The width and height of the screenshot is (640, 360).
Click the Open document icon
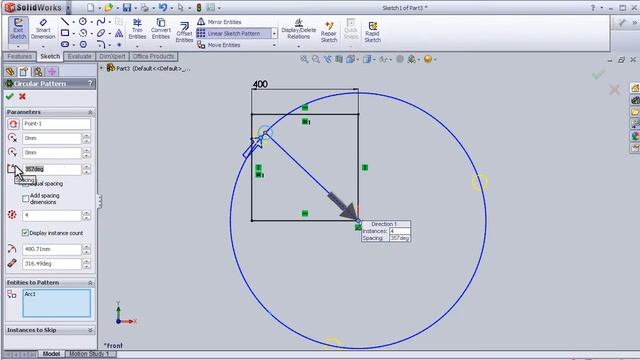click(x=109, y=7)
